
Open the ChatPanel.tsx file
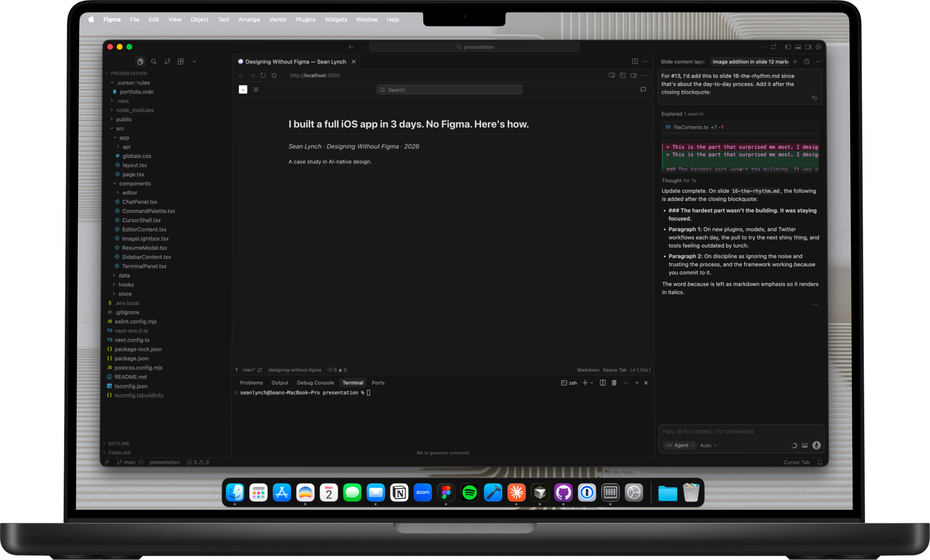point(140,202)
